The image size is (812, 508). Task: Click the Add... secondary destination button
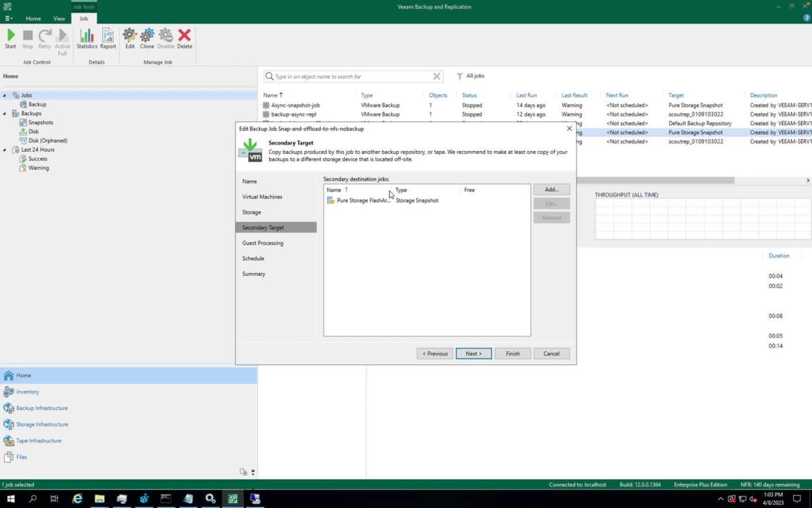(551, 190)
